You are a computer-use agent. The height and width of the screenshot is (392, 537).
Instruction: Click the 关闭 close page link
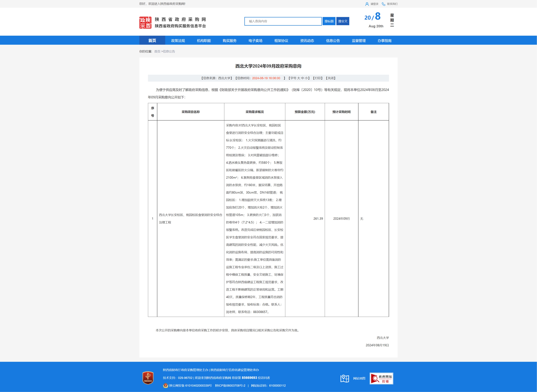click(x=331, y=78)
